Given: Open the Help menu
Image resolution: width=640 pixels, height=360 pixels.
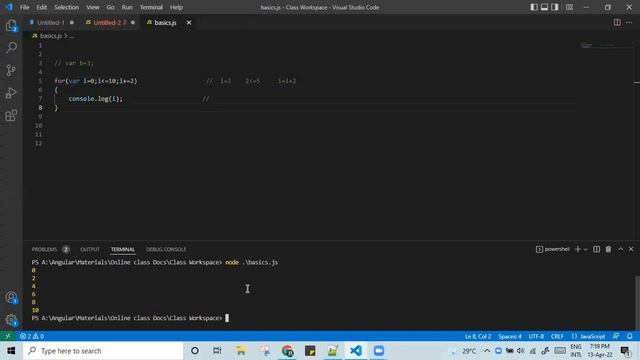Looking at the screenshot, I should point(176,7).
